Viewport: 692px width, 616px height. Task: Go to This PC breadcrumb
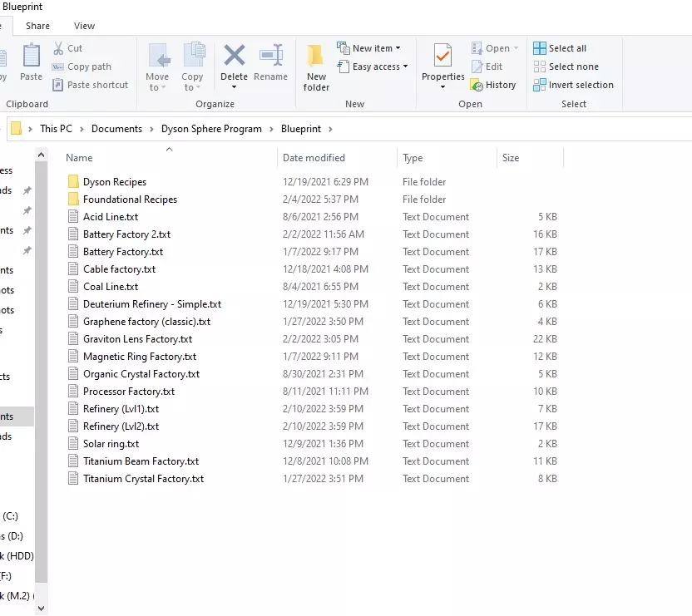[x=56, y=128]
